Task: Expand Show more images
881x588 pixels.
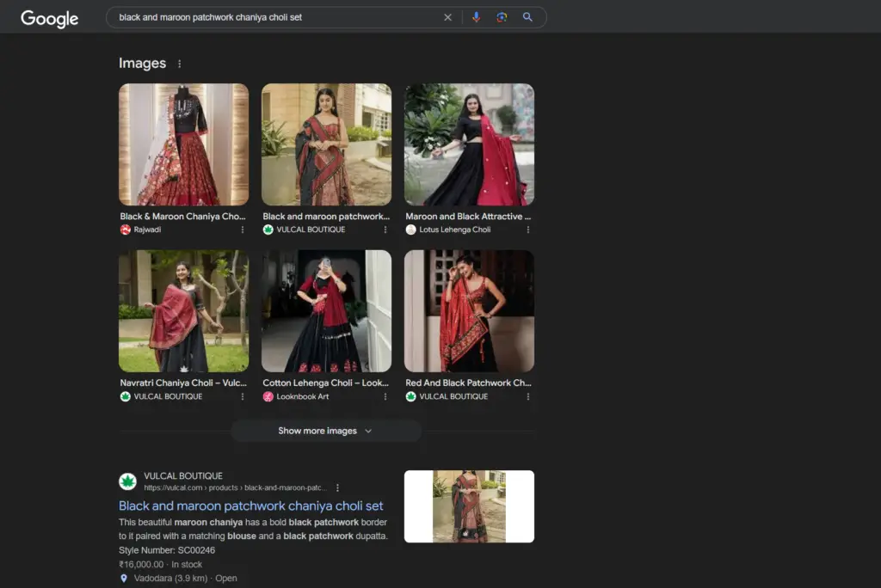Action: (326, 430)
